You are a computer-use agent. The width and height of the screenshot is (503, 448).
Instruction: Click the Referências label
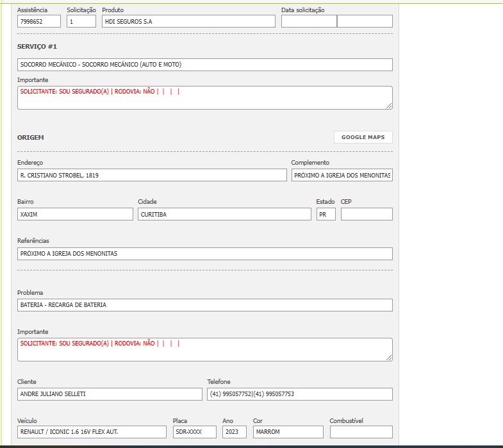click(33, 241)
